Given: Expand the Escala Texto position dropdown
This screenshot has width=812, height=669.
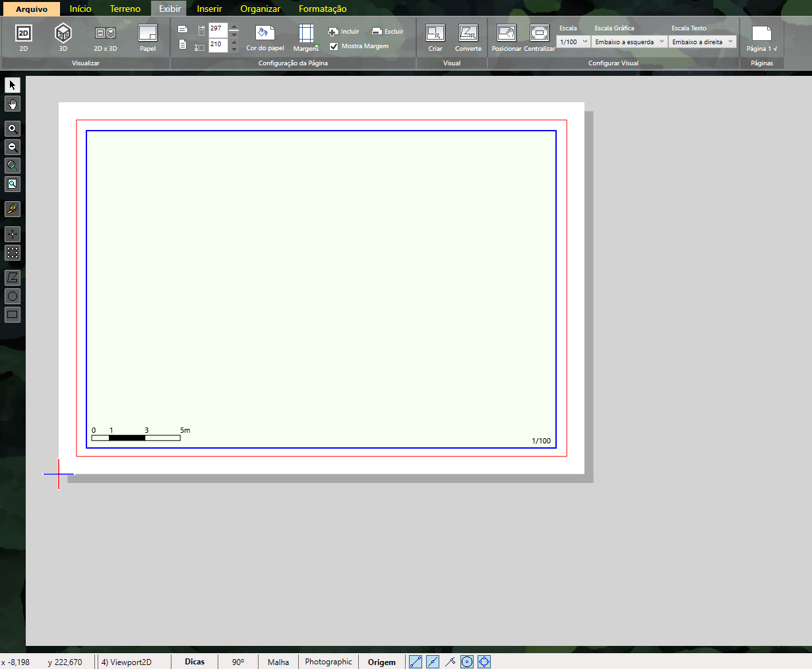Looking at the screenshot, I should click(x=702, y=42).
